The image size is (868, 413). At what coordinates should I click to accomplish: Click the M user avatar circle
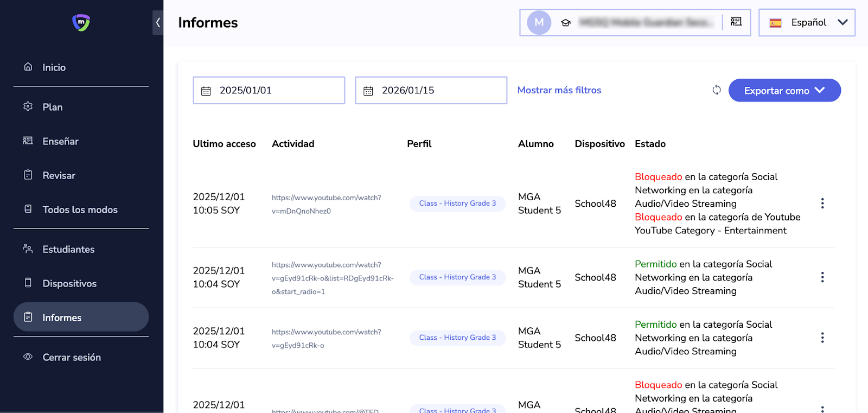pos(539,23)
